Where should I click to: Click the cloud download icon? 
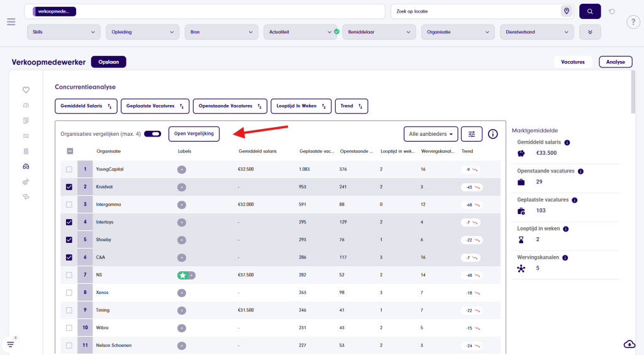click(x=629, y=344)
